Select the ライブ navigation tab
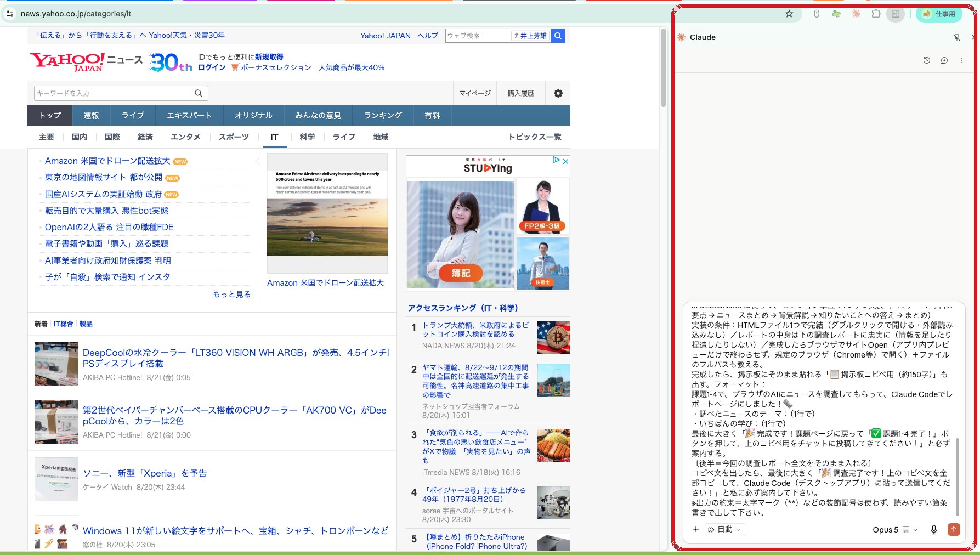The image size is (980, 555). coord(133,116)
